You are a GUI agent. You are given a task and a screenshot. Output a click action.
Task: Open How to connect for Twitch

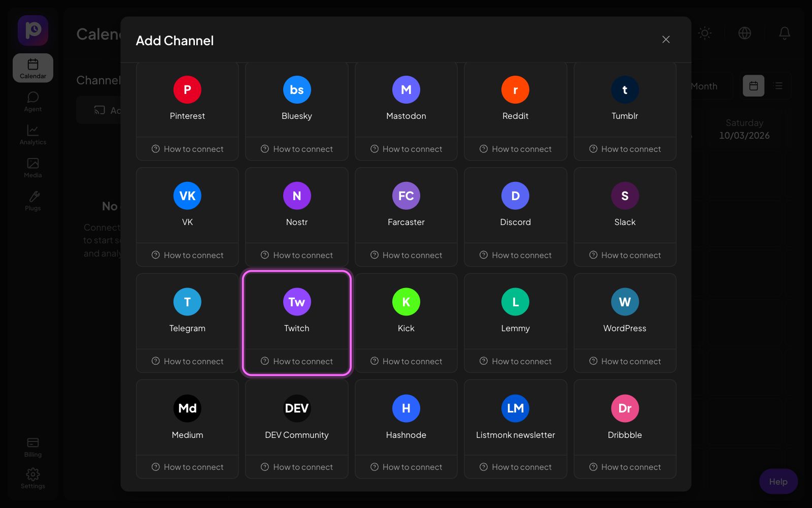(x=297, y=361)
